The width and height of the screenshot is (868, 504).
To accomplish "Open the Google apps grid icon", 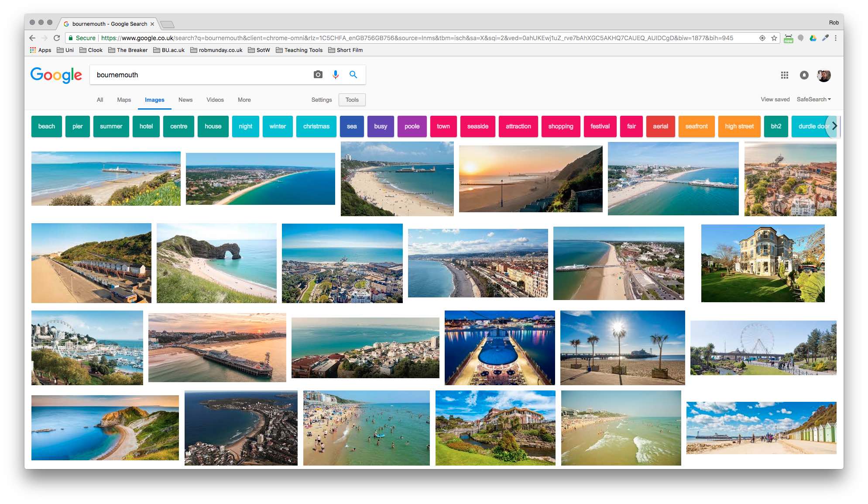I will 784,75.
